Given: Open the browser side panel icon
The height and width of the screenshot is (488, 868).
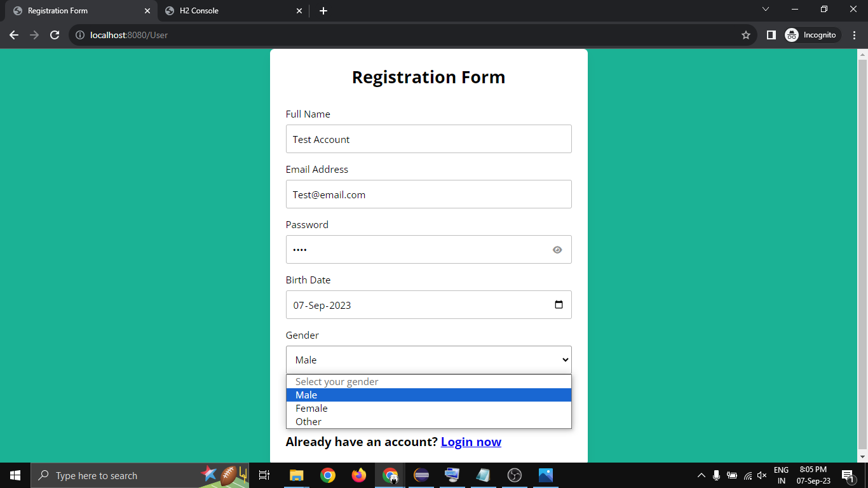Looking at the screenshot, I should (x=771, y=35).
